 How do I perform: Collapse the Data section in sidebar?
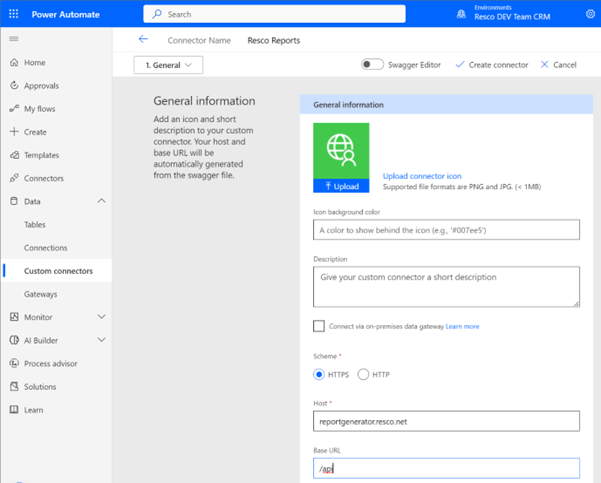101,202
